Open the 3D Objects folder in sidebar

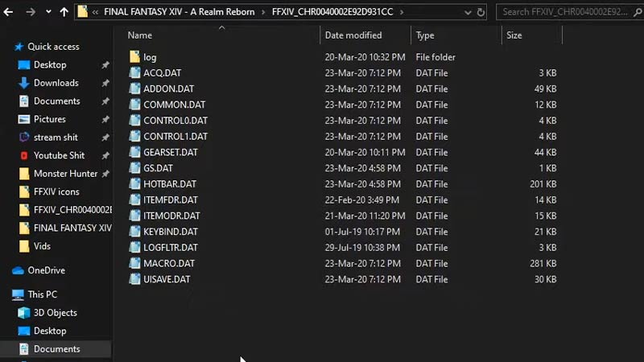point(55,313)
